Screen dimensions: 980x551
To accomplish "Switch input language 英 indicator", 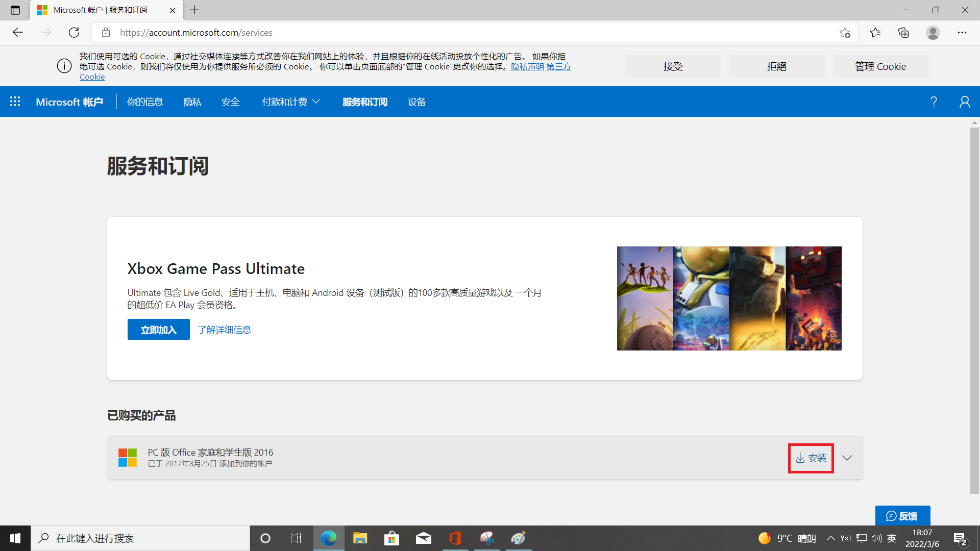I will 892,538.
